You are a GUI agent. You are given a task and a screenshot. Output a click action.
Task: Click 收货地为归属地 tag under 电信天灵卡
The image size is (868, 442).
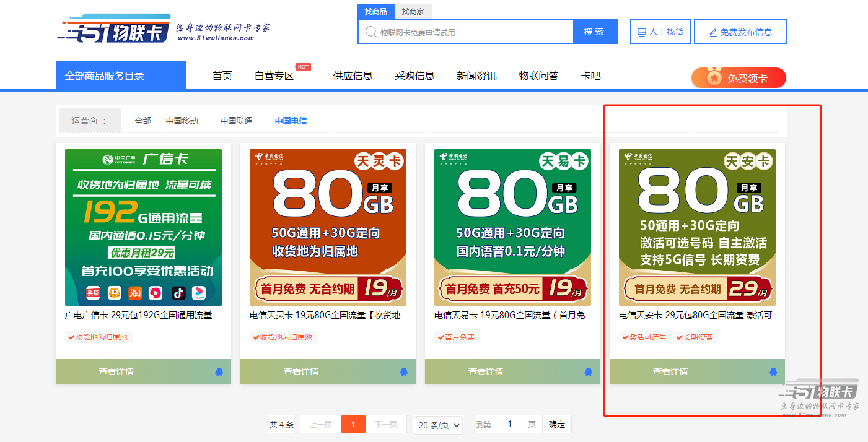click(283, 337)
